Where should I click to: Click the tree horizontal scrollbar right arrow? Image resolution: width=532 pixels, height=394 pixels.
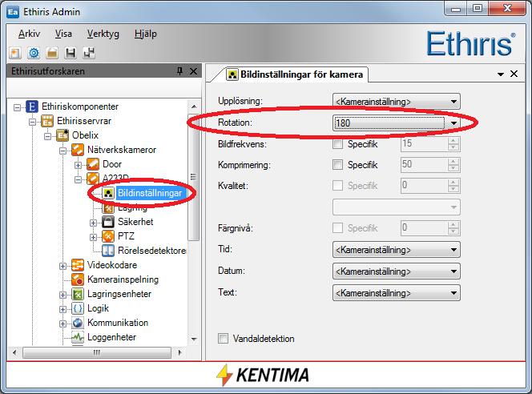pyautogui.click(x=179, y=352)
